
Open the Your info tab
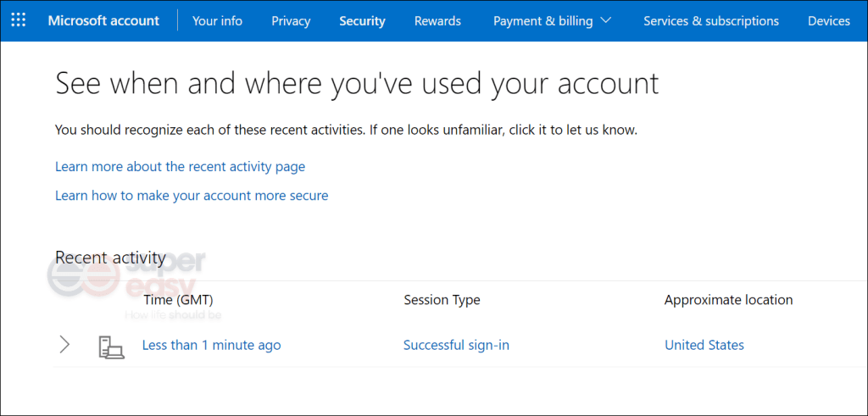[217, 21]
